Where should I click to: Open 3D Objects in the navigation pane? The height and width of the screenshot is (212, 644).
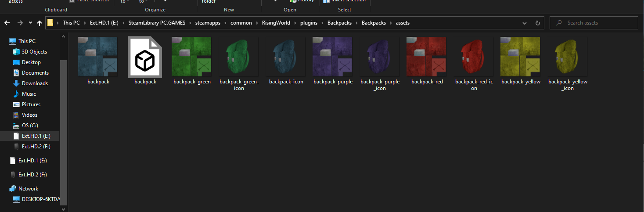[34, 52]
